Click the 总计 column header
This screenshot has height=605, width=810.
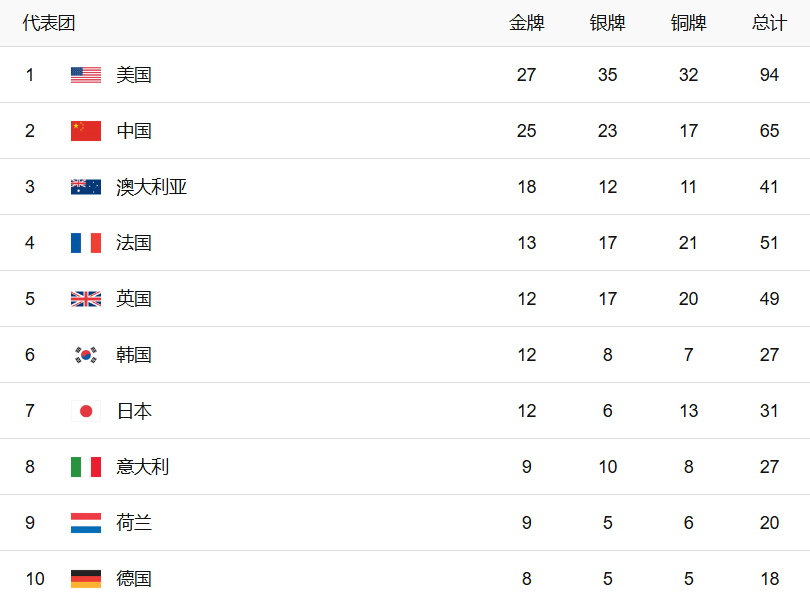click(769, 23)
